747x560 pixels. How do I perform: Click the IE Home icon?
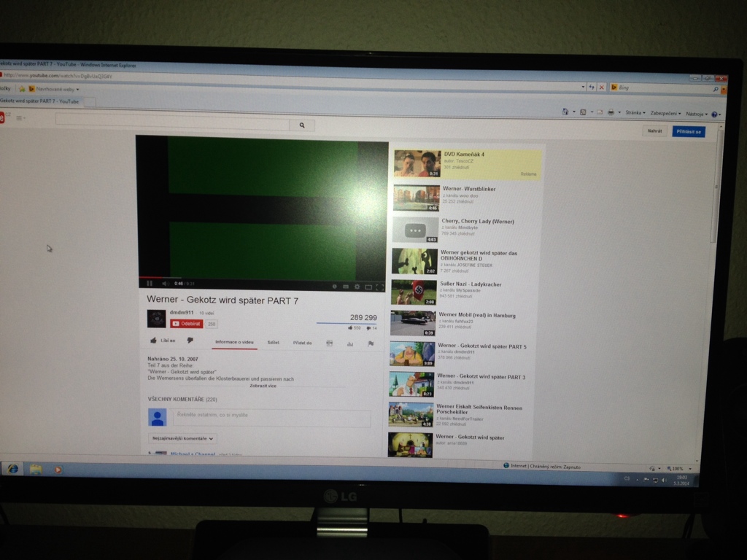point(565,112)
